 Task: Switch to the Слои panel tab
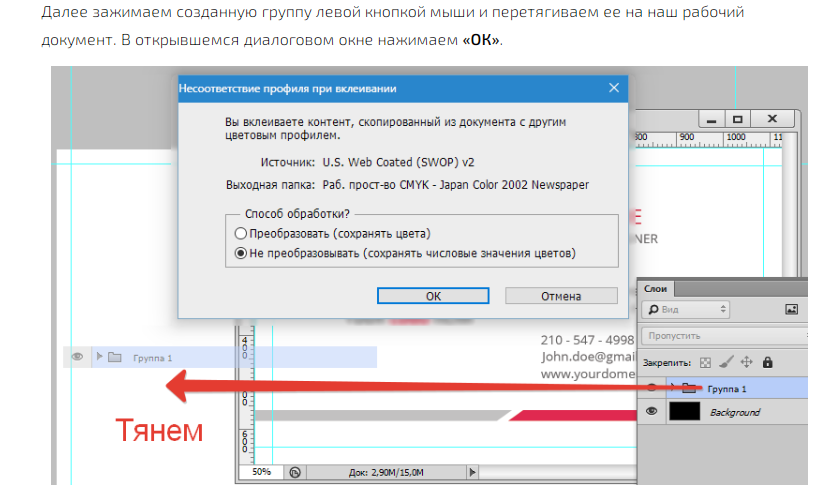click(x=656, y=288)
